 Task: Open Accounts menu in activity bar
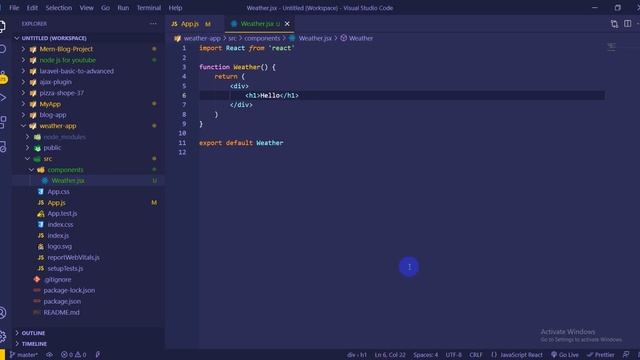[x=2, y=313]
